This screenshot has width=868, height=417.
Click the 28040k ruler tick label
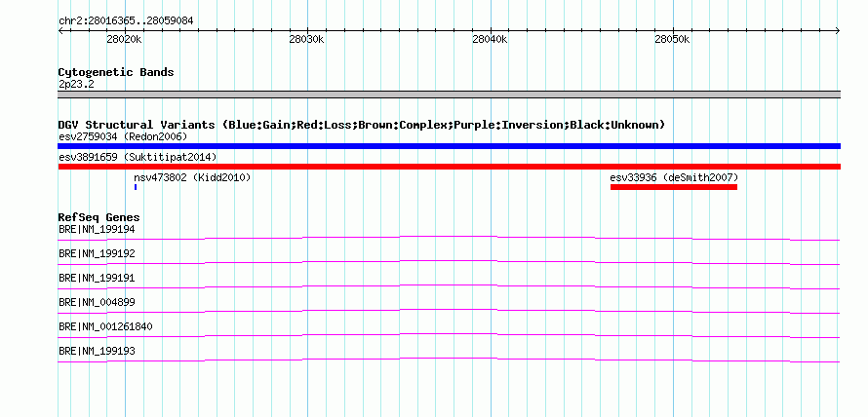click(x=490, y=39)
